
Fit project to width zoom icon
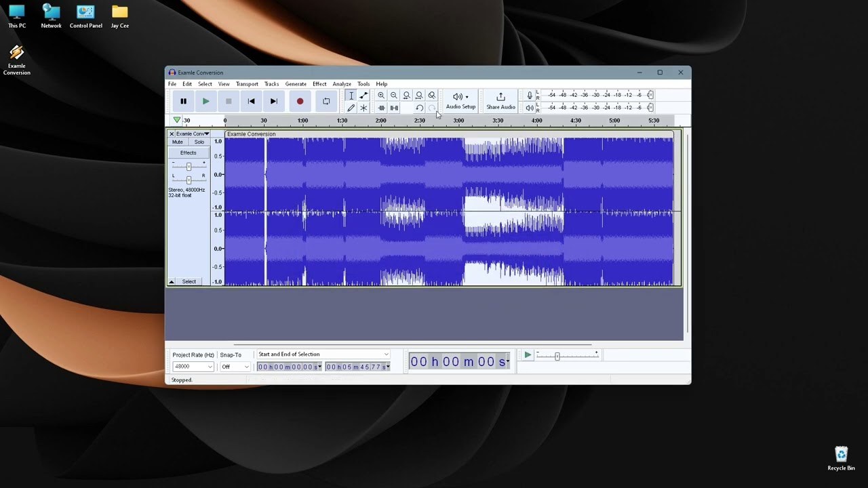pyautogui.click(x=419, y=96)
